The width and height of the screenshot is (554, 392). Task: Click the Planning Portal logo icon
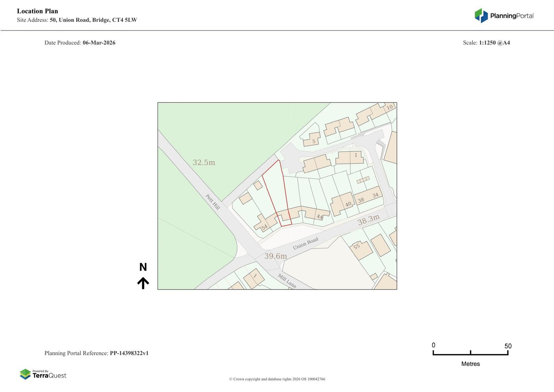[x=481, y=16]
